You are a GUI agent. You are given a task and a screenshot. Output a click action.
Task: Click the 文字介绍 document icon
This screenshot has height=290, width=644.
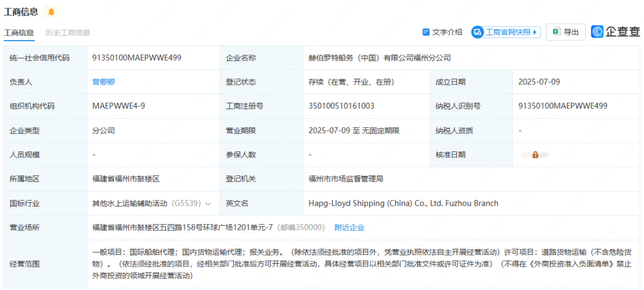click(x=426, y=32)
